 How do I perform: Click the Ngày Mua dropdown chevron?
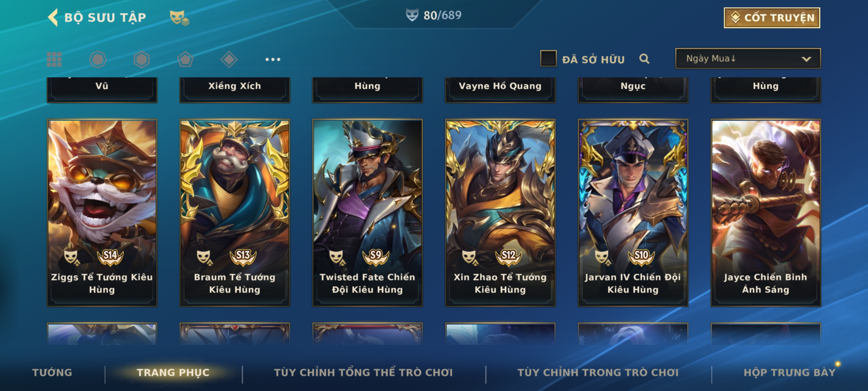click(806, 59)
